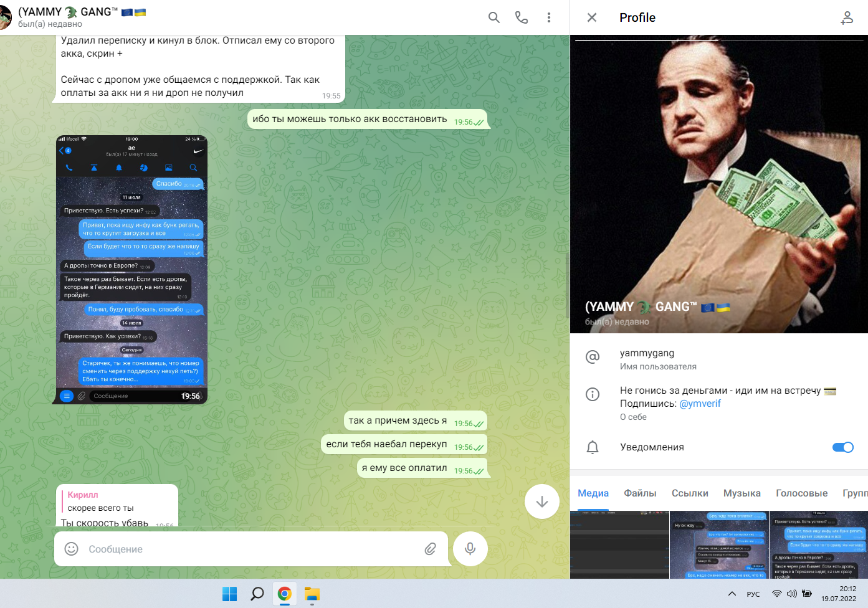Focus the Сообщение message input field
Viewport: 868px width, 608px height.
[251, 549]
